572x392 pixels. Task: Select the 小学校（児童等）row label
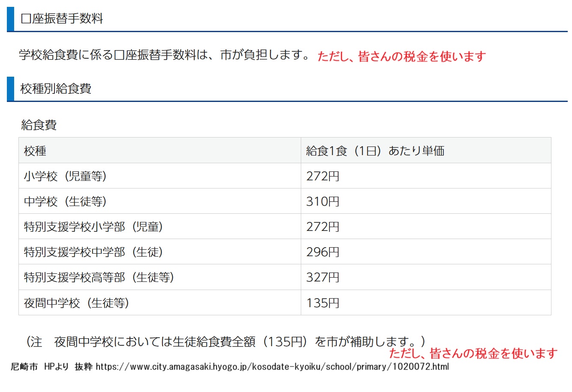(65, 176)
